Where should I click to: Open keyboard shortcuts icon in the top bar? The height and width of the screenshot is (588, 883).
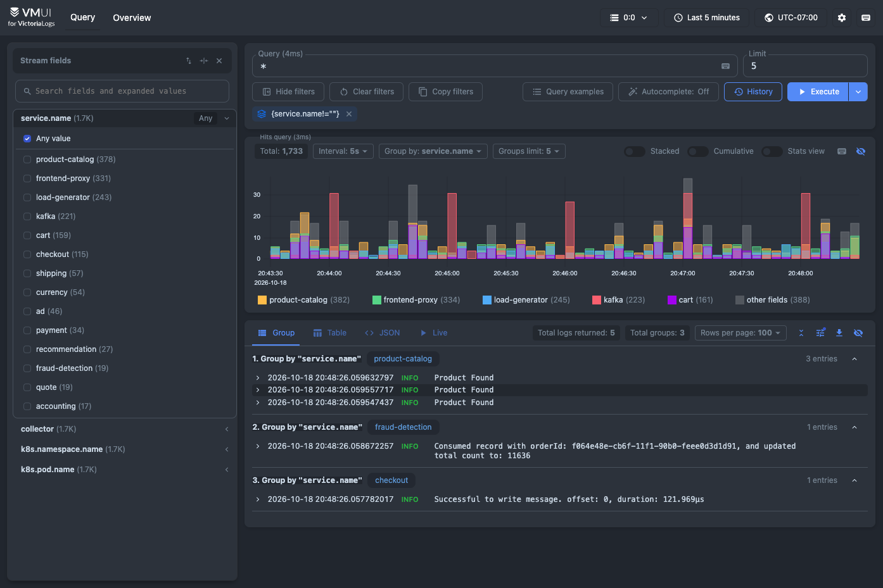pos(866,18)
